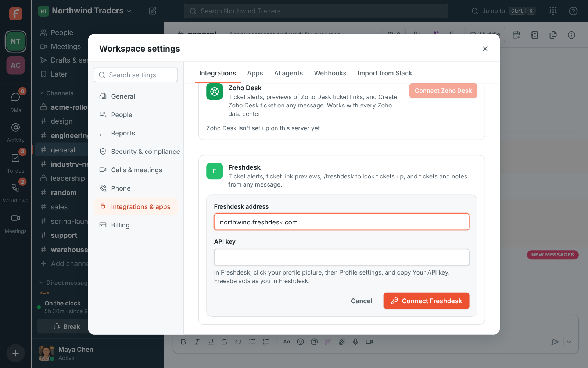Open General settings section

click(x=136, y=96)
